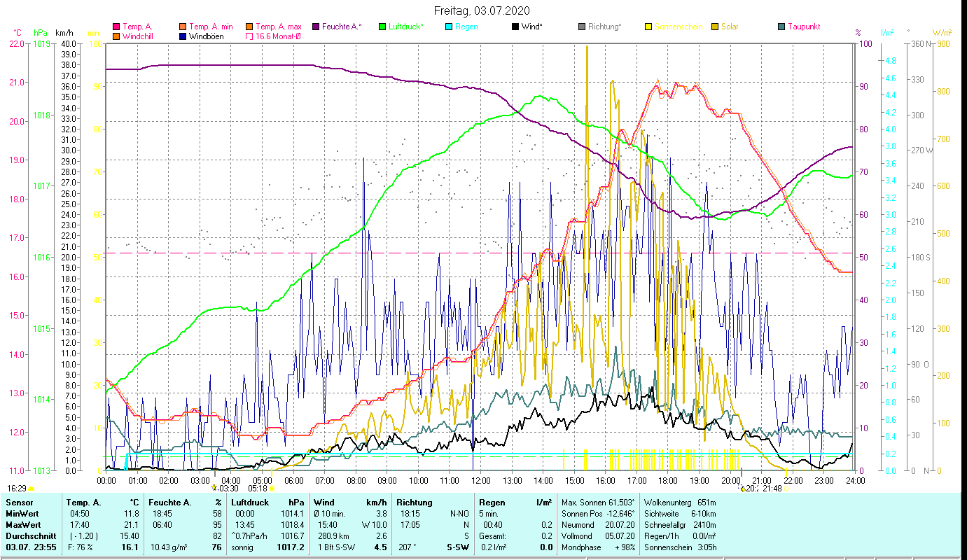Click the Richtung column header in table
This screenshot has height=560, width=967.
pyautogui.click(x=415, y=503)
